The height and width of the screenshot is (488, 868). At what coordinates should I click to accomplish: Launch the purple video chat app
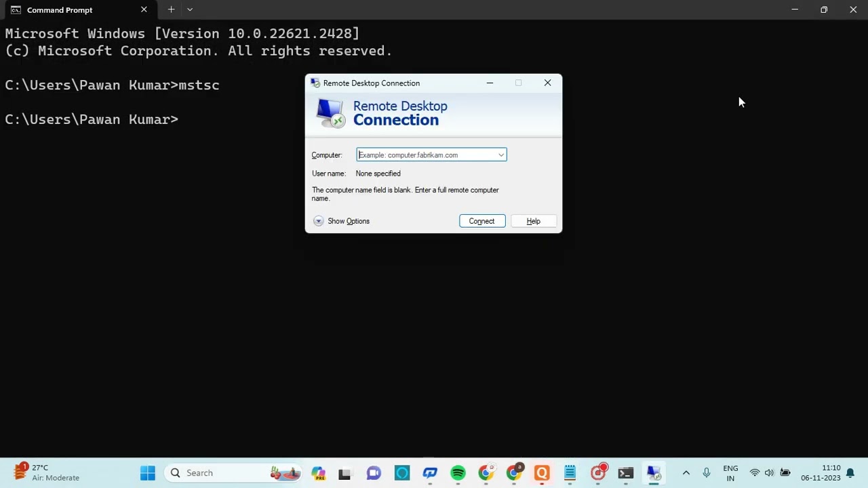pyautogui.click(x=374, y=472)
